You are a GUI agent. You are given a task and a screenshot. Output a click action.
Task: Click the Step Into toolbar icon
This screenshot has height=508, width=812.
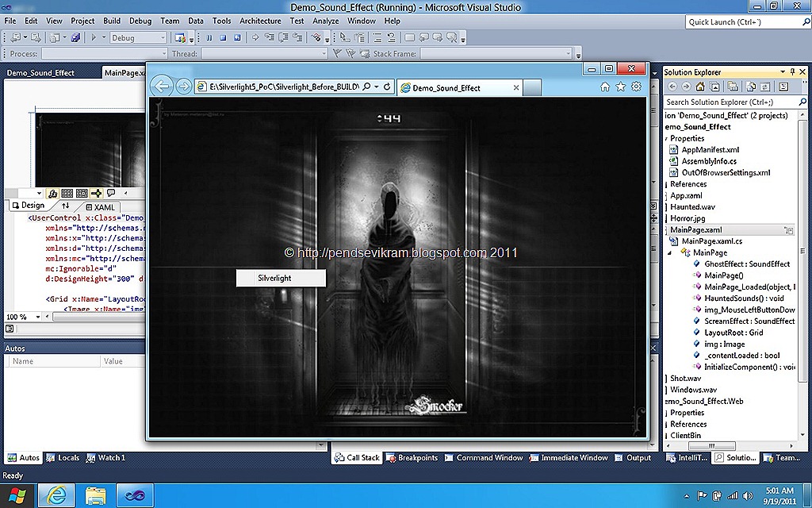click(270, 37)
